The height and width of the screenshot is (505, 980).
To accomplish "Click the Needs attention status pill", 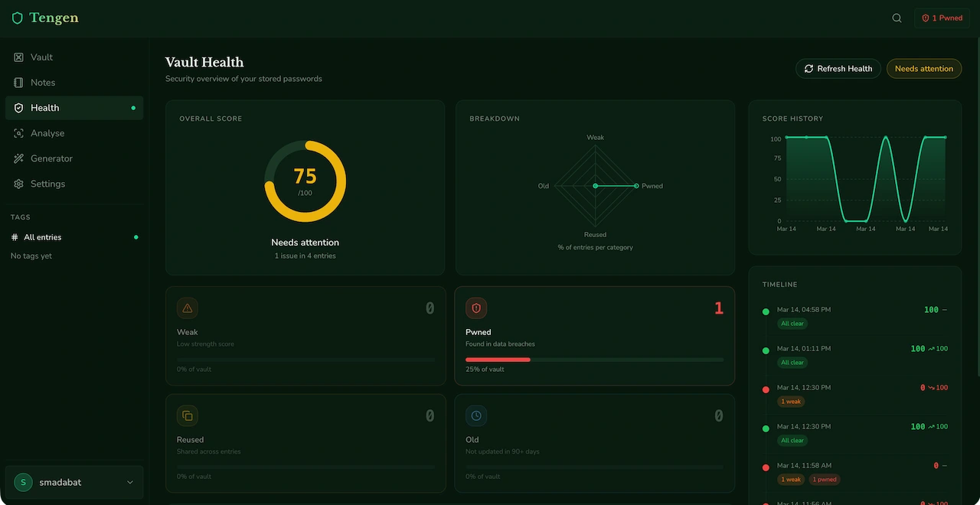I will tap(924, 69).
